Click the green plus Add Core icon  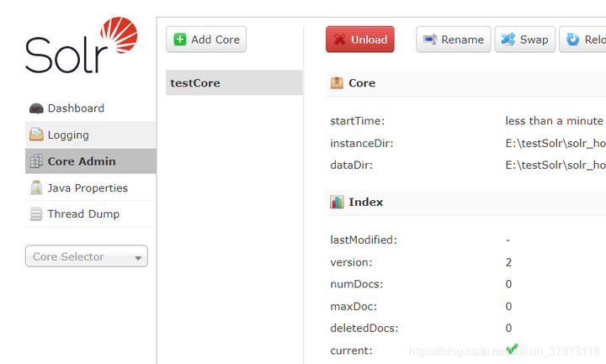[x=180, y=40]
